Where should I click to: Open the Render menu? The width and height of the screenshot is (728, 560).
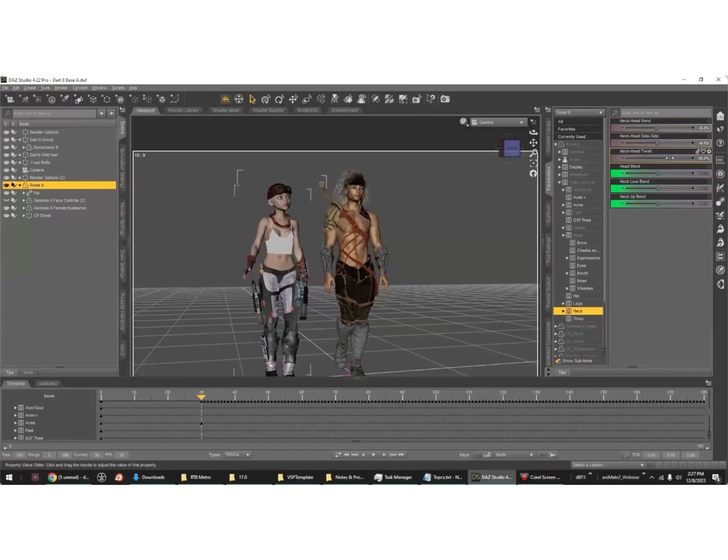[60, 87]
